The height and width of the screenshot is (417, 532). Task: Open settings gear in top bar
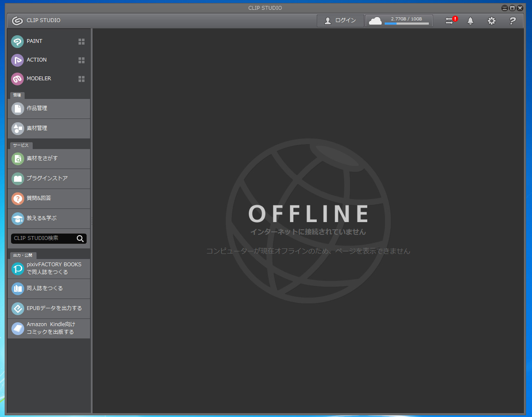(x=491, y=21)
